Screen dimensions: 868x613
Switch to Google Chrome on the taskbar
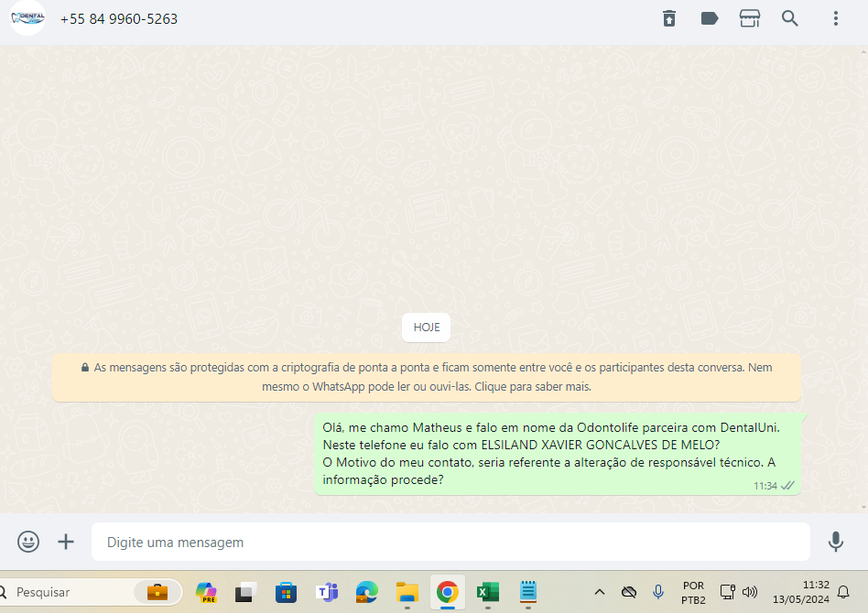click(448, 592)
